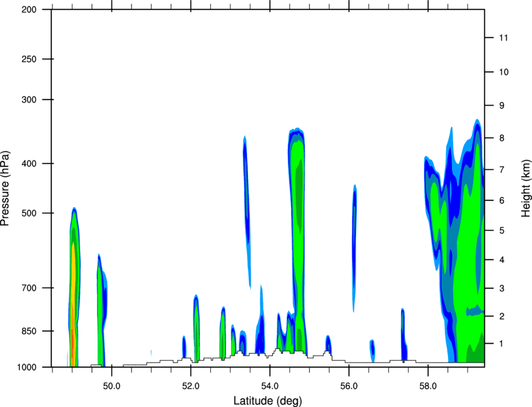Click the 50.0 latitude label

111,386
